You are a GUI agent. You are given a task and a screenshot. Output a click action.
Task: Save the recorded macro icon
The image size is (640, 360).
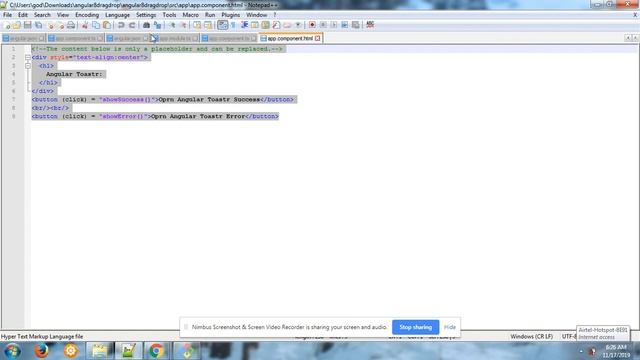coord(356,25)
